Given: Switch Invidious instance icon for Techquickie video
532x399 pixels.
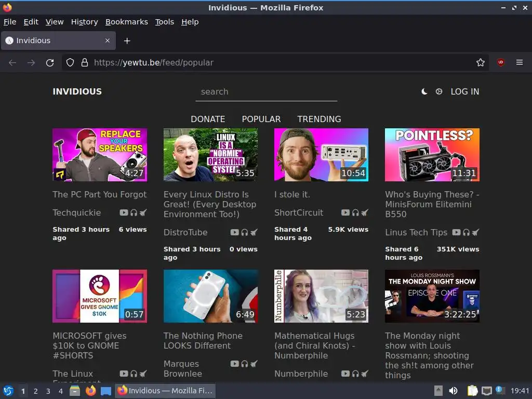Looking at the screenshot, I should click(143, 212).
